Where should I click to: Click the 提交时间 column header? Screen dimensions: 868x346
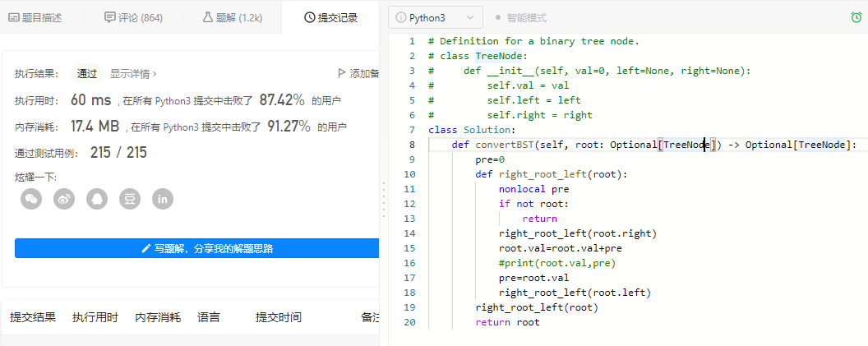[278, 317]
